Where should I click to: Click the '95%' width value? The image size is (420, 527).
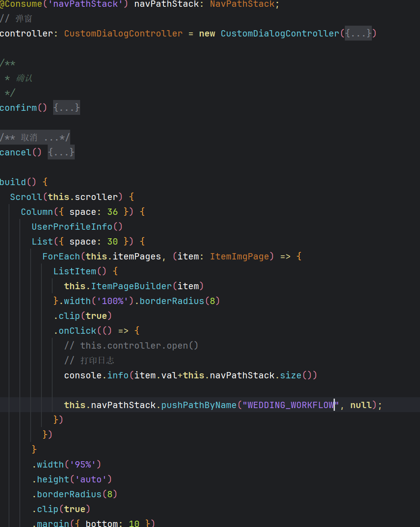coord(85,464)
